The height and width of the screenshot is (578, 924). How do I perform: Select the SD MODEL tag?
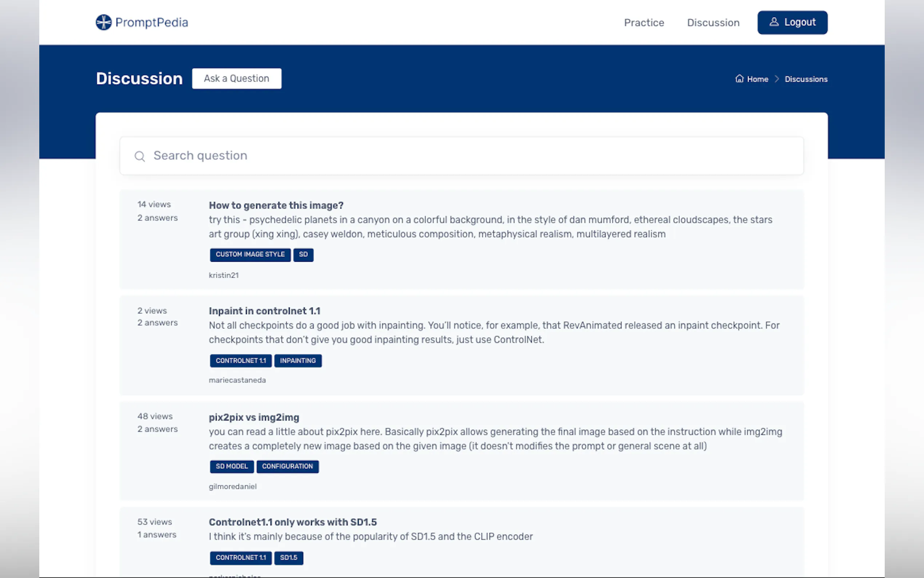(x=231, y=466)
